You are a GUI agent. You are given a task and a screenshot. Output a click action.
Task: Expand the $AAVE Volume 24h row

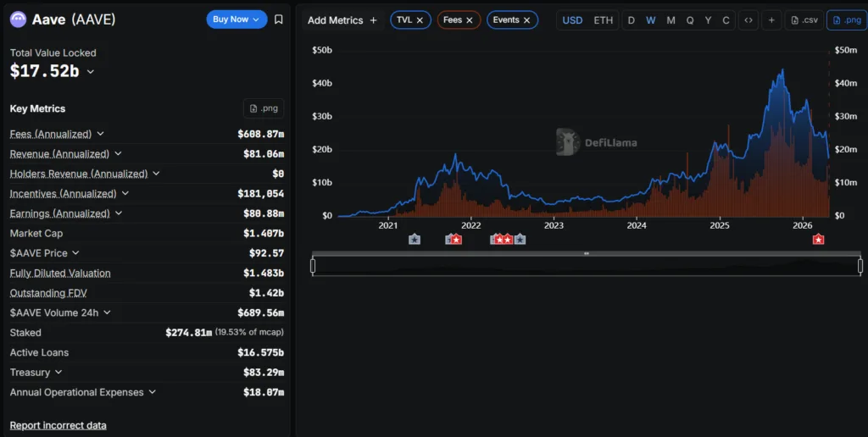click(107, 313)
